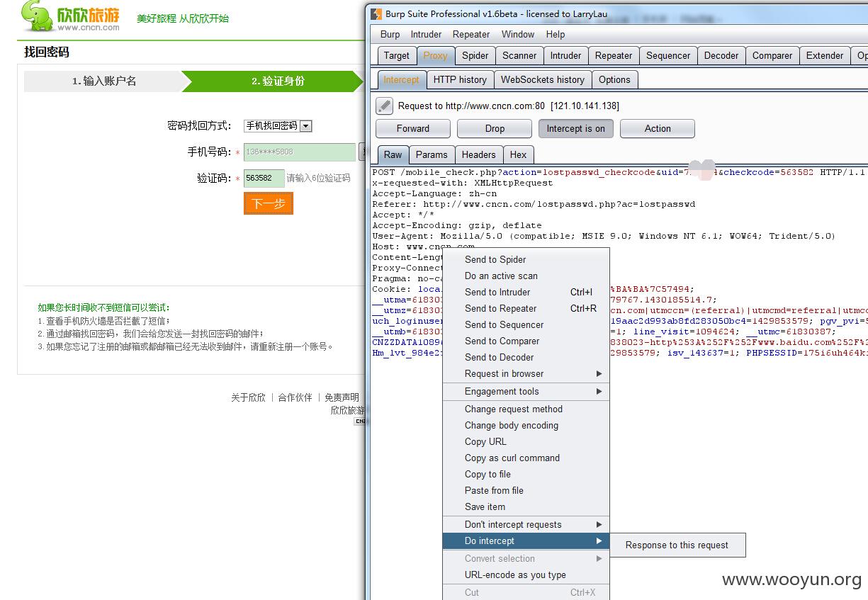This screenshot has height=600, width=868.
Task: Choose Send to Intruder
Action: pyautogui.click(x=526, y=292)
